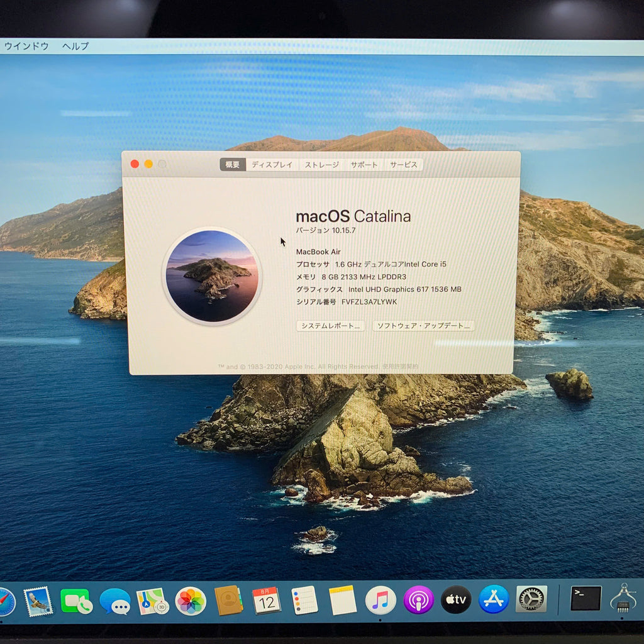Screen dimensions: 644x644
Task: Minimize the About This Mac window
Action: [148, 164]
